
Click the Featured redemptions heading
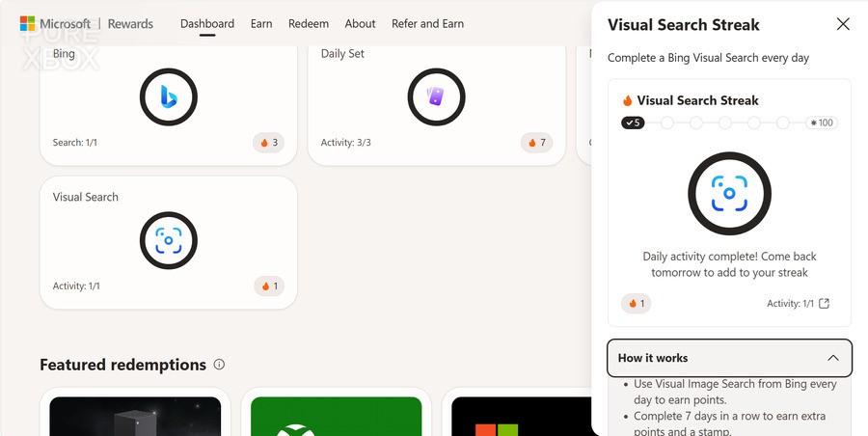pyautogui.click(x=122, y=365)
